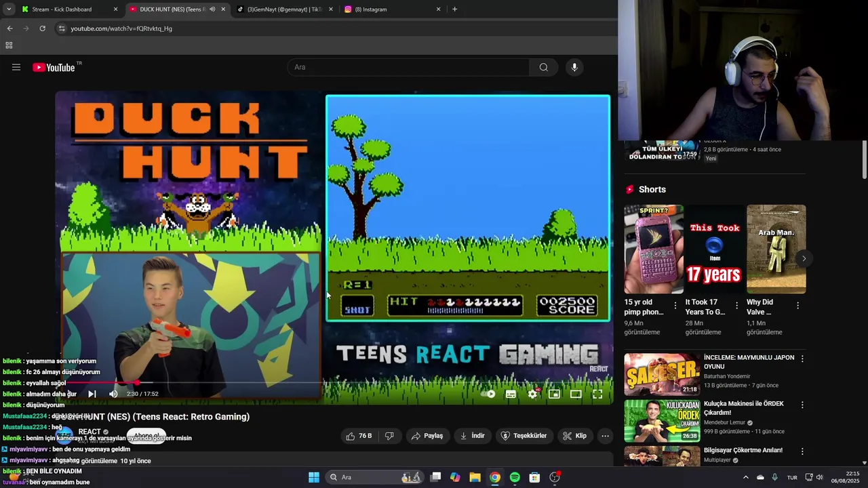Open more actions three-dot menu under video
Screen dimensions: 868x488
(x=606, y=436)
